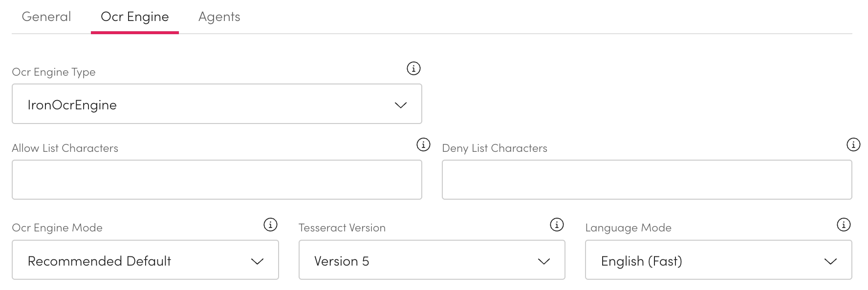Click info icon for Language Mode

pyautogui.click(x=844, y=225)
